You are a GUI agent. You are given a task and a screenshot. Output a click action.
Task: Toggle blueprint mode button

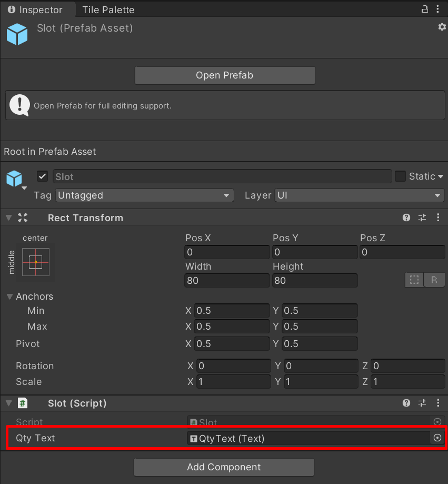point(414,280)
